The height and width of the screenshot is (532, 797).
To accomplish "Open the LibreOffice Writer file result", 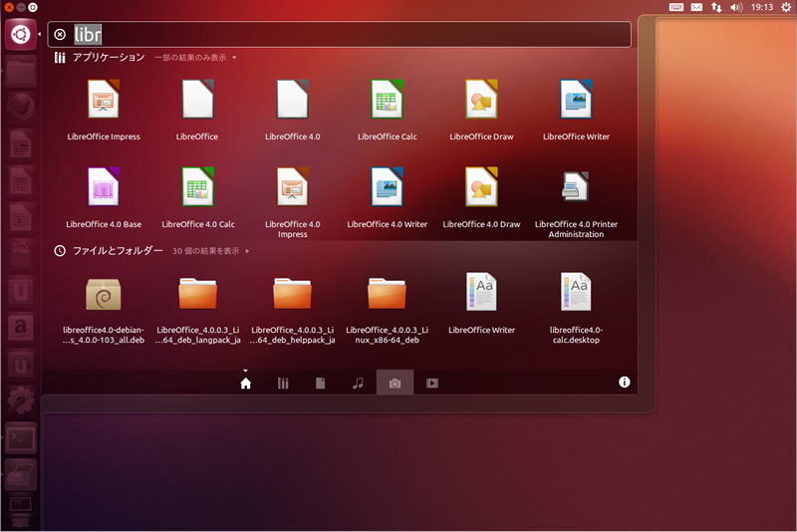I will coord(481,292).
